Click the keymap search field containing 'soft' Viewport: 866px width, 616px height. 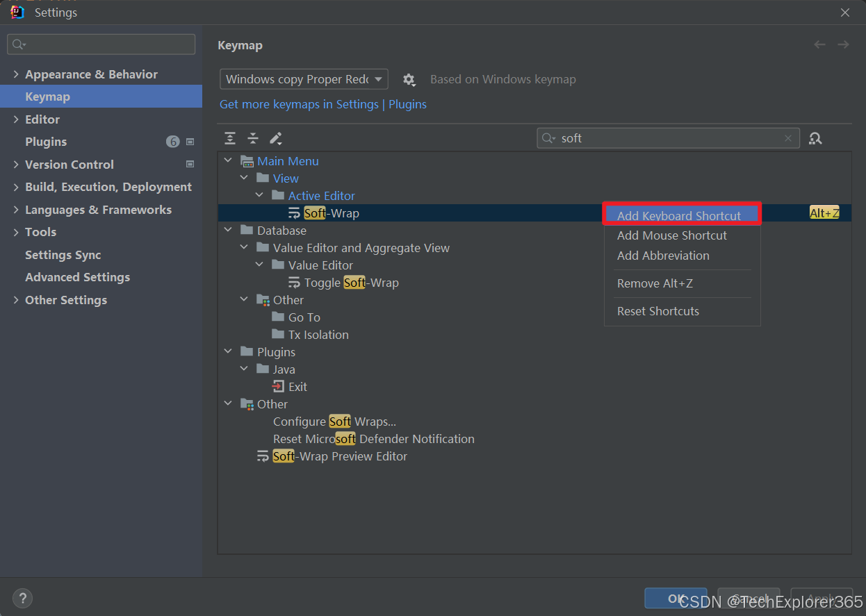668,138
